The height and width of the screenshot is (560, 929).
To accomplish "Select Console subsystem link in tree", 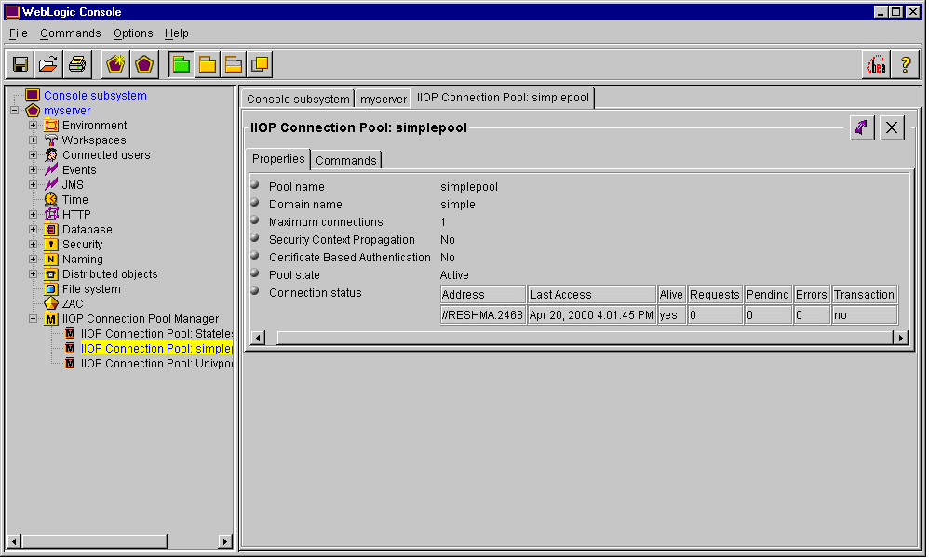I will (x=95, y=95).
